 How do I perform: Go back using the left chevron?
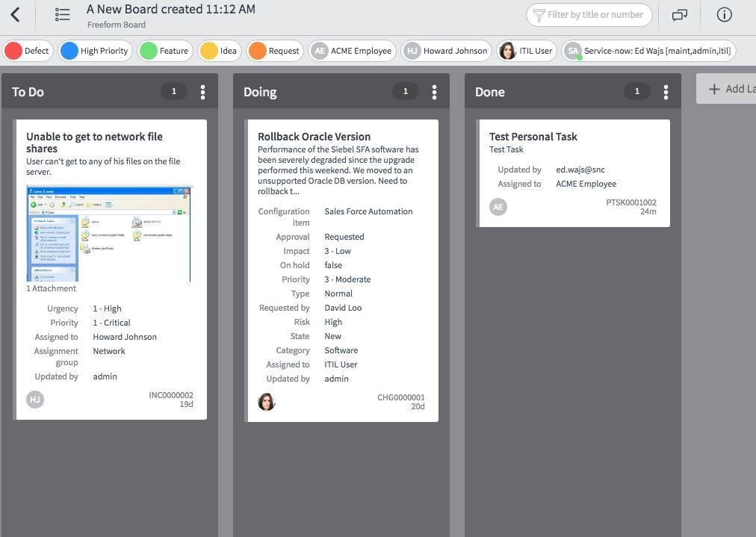pos(16,14)
